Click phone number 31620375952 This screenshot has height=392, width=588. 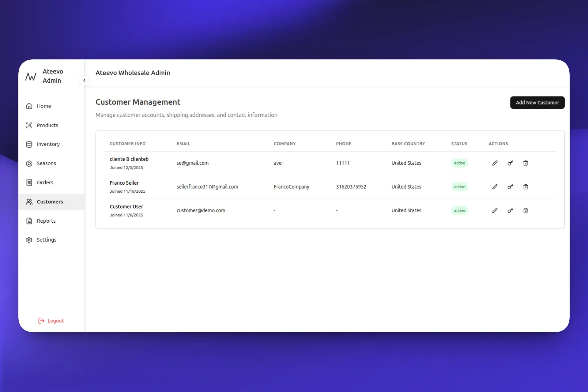(x=351, y=187)
